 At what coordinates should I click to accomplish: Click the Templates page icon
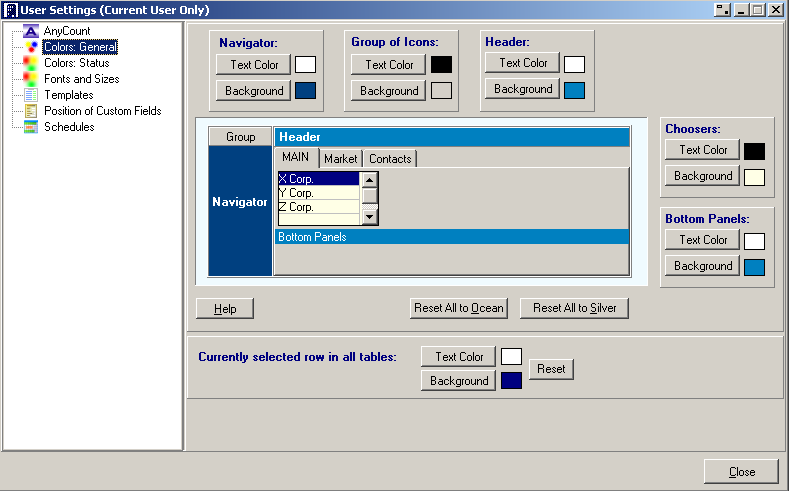[x=31, y=95]
